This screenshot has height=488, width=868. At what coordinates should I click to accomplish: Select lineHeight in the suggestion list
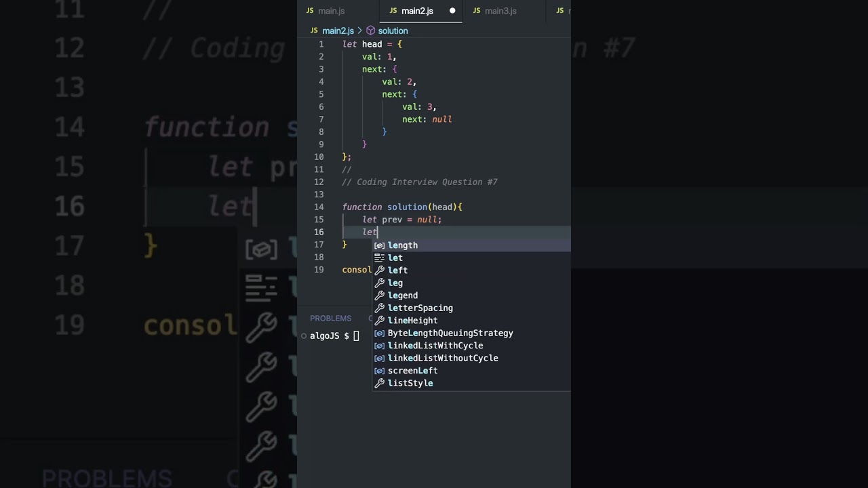point(471,321)
